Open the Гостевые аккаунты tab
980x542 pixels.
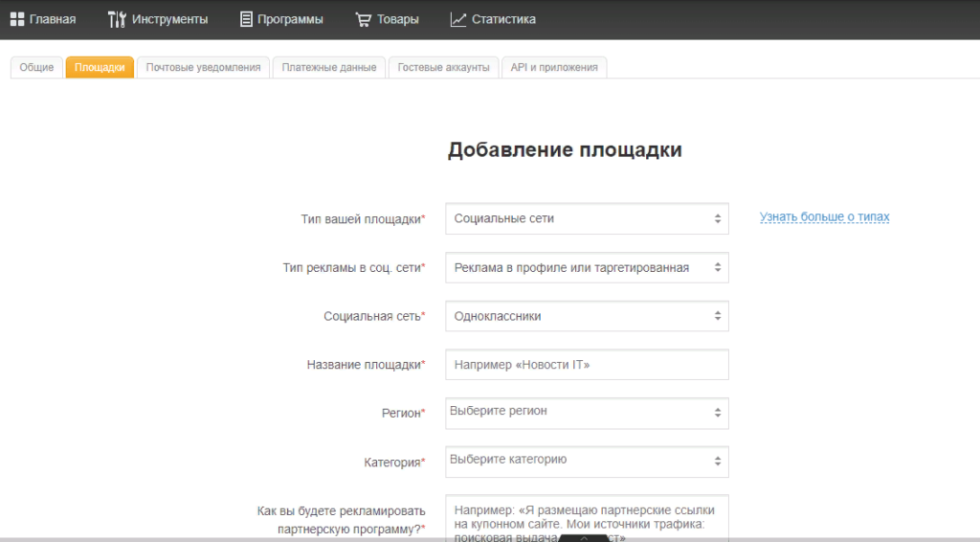[443, 68]
